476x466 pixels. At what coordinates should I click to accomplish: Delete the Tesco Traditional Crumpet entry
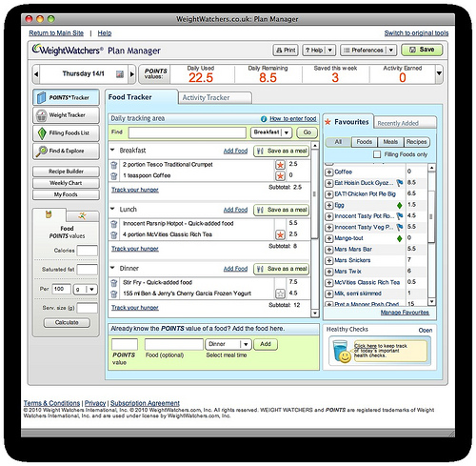113,165
